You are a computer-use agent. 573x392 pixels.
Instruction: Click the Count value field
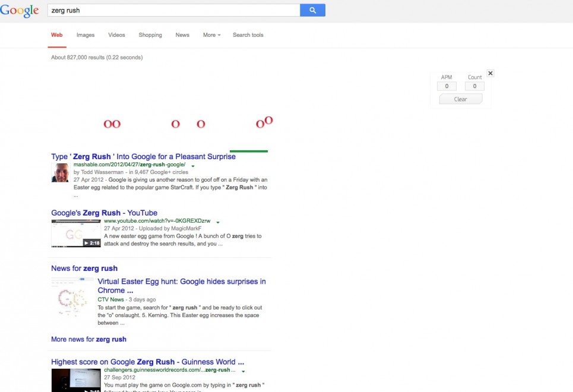(474, 86)
